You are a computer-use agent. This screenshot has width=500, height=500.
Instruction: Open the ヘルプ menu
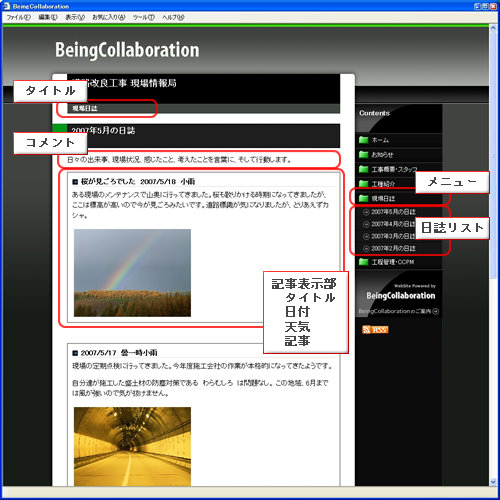click(173, 17)
